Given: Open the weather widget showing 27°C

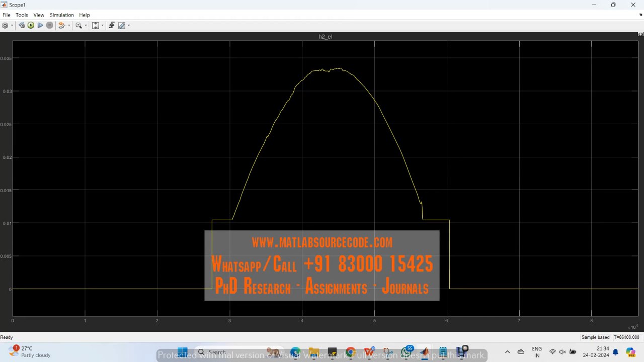Looking at the screenshot, I should pyautogui.click(x=30, y=351).
